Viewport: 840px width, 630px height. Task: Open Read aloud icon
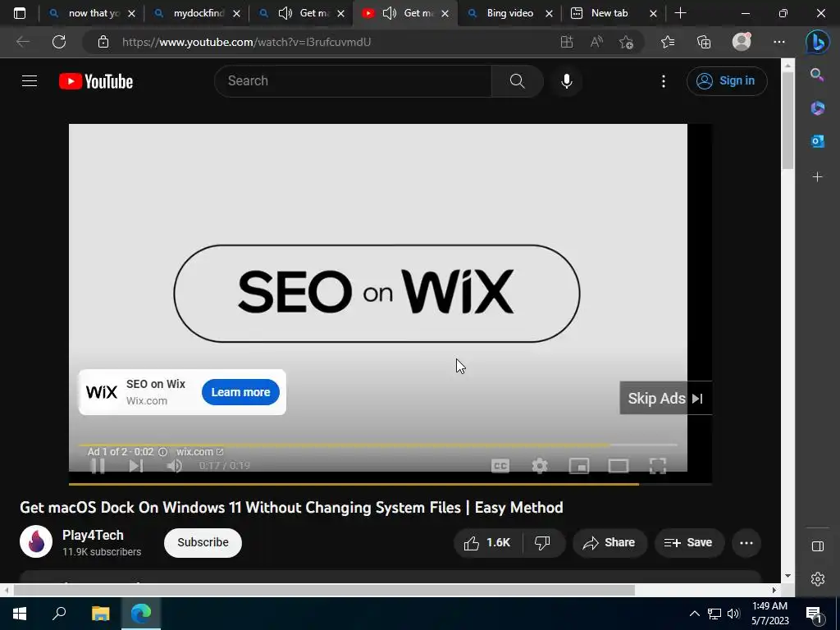coord(596,42)
